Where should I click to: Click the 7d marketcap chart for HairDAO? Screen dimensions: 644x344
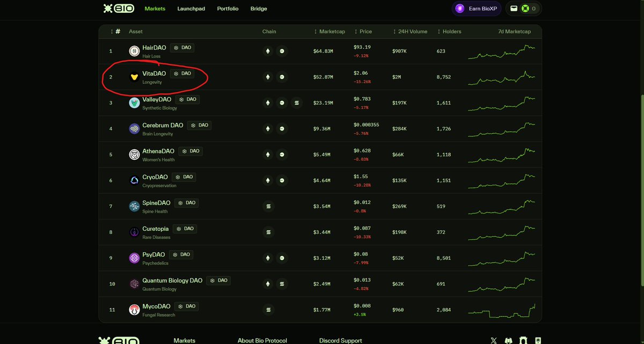[x=502, y=52]
